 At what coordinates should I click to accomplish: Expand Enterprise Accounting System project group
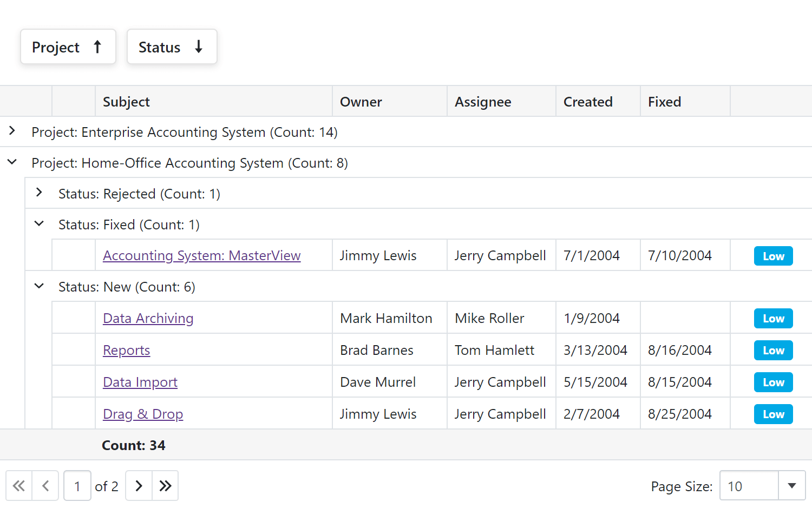pyautogui.click(x=12, y=131)
